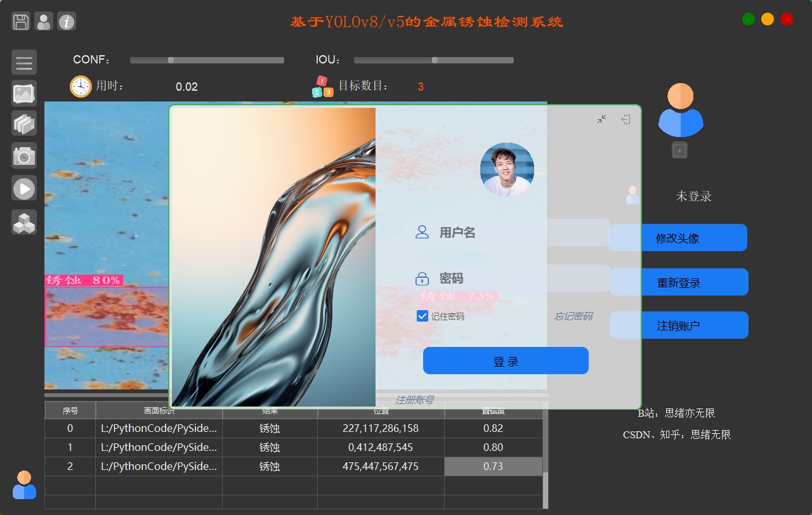The width and height of the screenshot is (812, 515).
Task: Click the person icon beside 用户名
Action: pos(422,232)
